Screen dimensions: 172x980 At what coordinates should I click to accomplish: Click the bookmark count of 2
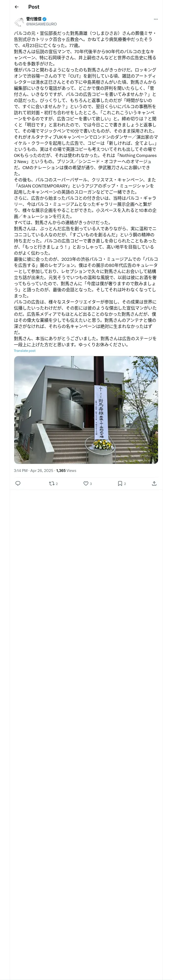[125, 484]
